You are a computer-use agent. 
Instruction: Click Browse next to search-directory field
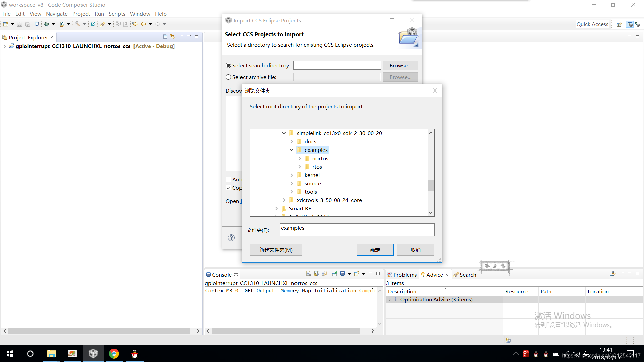[x=400, y=65]
